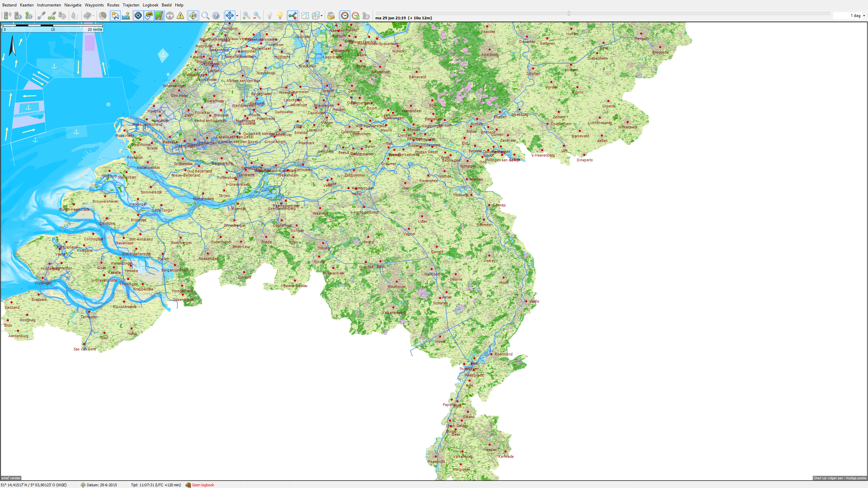Click the 'actief venster' label
868x488 pixels.
(11, 478)
